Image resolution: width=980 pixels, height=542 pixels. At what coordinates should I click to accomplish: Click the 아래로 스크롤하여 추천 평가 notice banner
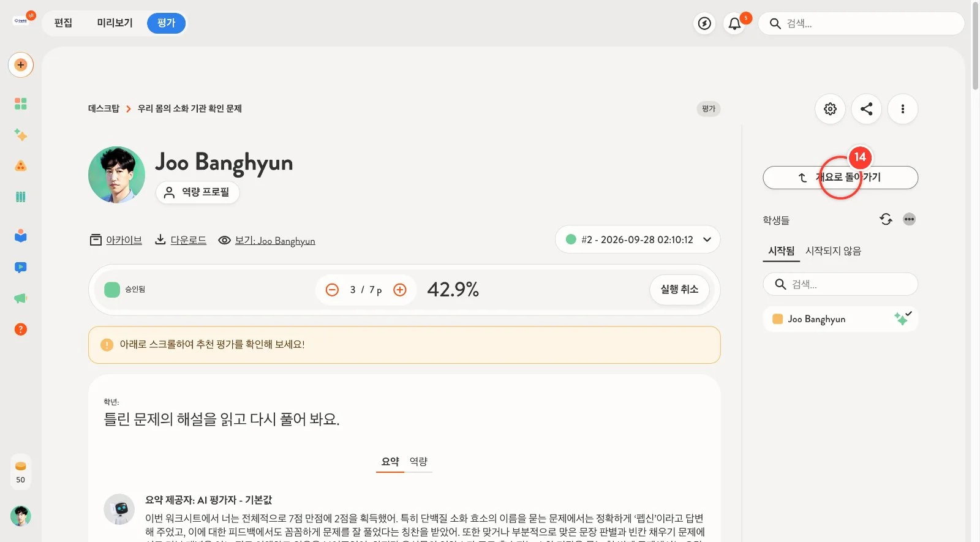click(x=404, y=345)
